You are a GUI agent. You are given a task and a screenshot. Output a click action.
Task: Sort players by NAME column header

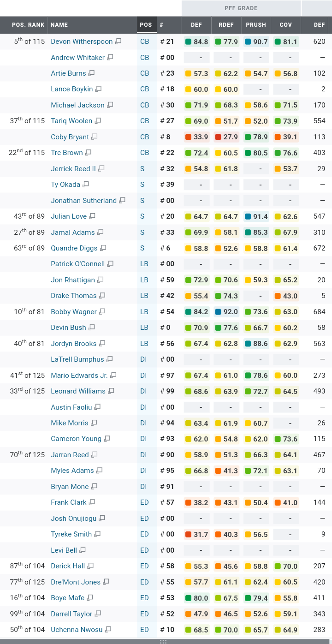(x=59, y=25)
